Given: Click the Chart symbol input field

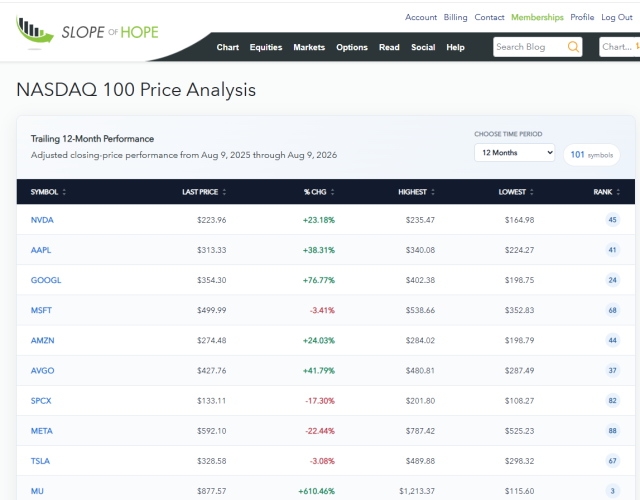Looking at the screenshot, I should [619, 47].
